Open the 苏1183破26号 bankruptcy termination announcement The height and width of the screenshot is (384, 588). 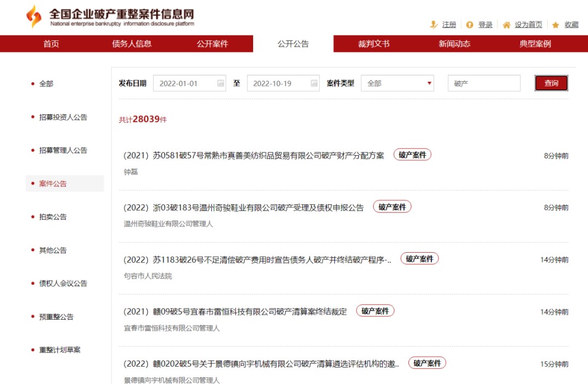pos(257,260)
